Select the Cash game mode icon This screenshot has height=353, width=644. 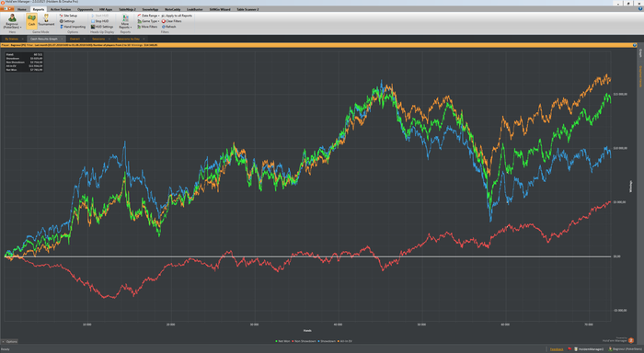point(31,20)
